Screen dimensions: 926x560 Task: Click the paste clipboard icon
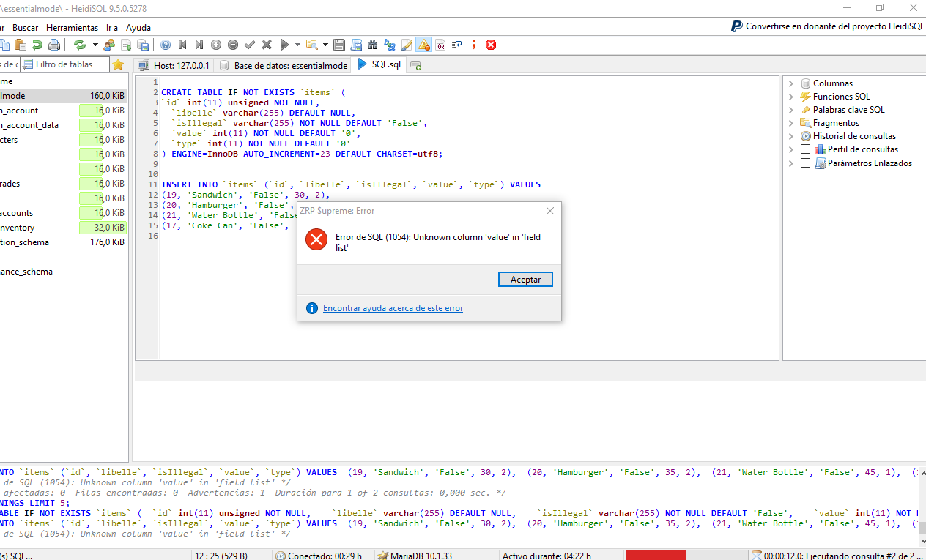20,45
